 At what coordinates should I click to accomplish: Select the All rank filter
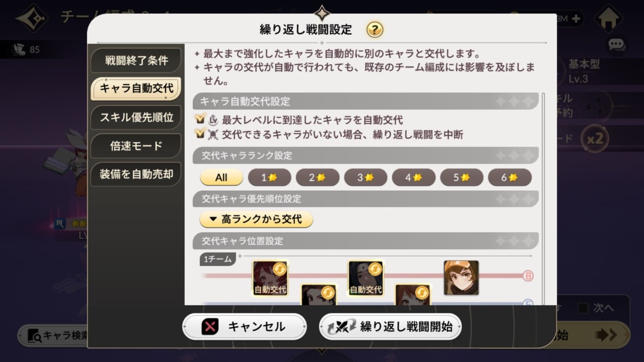(221, 177)
